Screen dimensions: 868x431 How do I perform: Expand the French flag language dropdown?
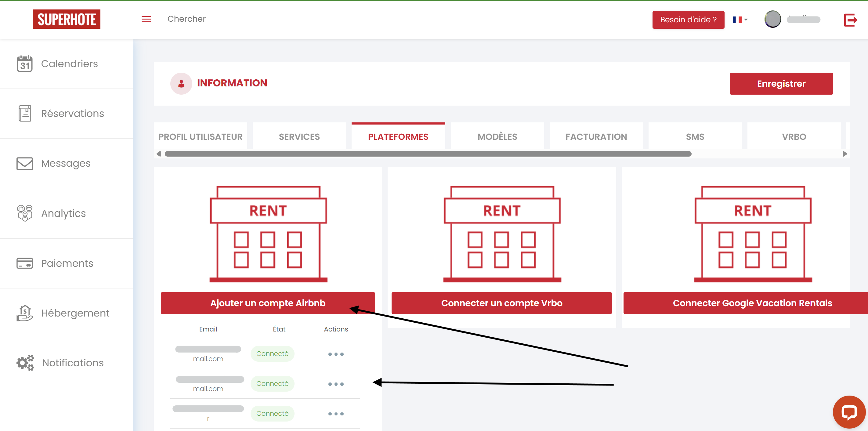[x=740, y=20]
